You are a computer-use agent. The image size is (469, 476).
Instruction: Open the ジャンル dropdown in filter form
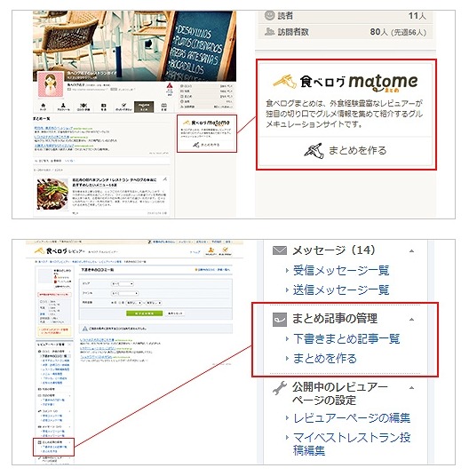click(x=124, y=293)
